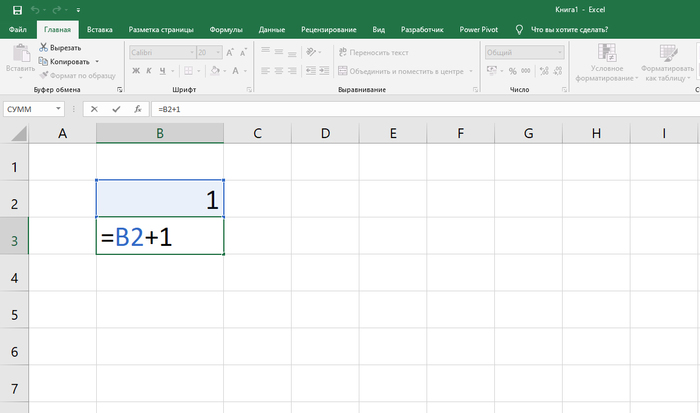Align cell text to the left
The height and width of the screenshot is (413, 700).
coord(266,71)
